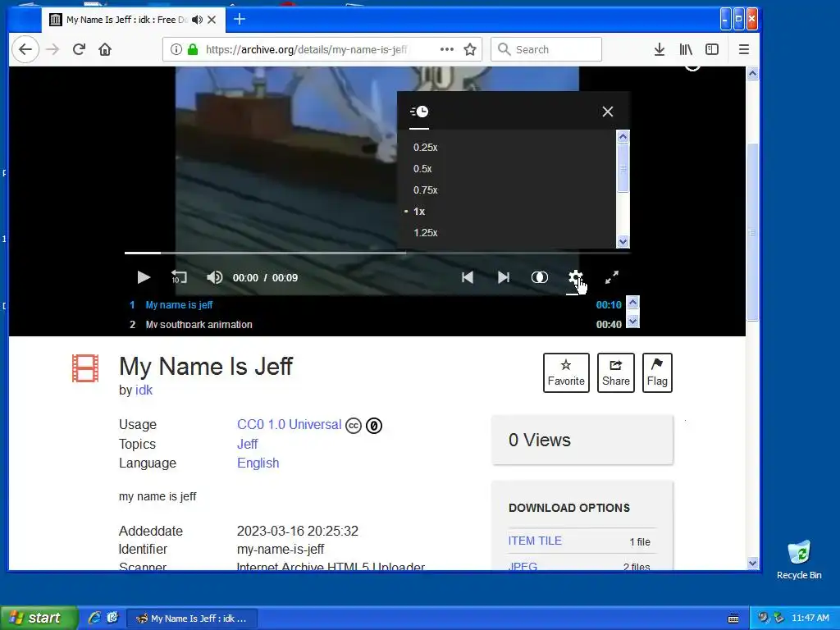Open the Firefox Downloads panel
This screenshot has height=630, width=840.
(660, 50)
